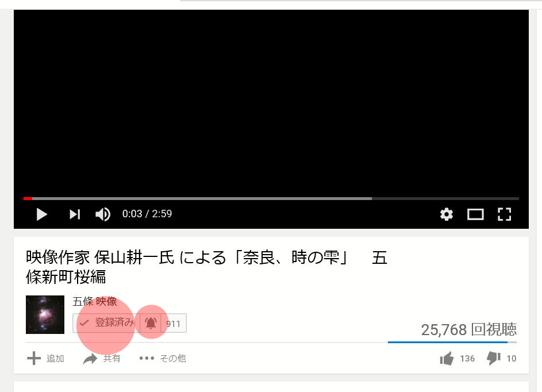The image size is (542, 392).
Task: Click the play button in the video player
Action: [x=41, y=214]
